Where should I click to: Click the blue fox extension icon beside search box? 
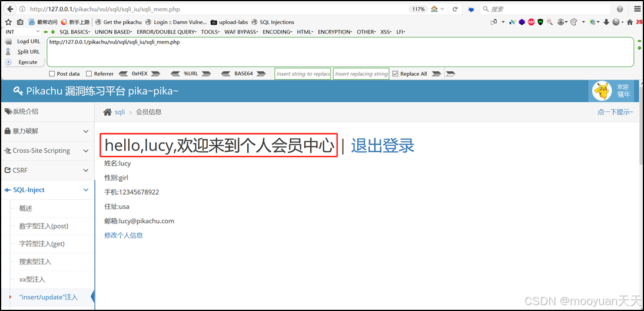click(471, 9)
